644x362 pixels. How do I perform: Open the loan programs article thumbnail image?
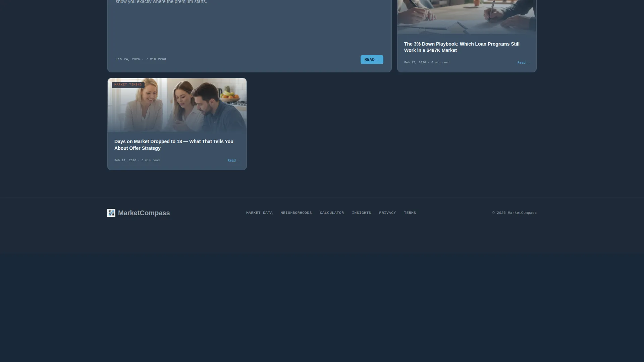click(467, 17)
